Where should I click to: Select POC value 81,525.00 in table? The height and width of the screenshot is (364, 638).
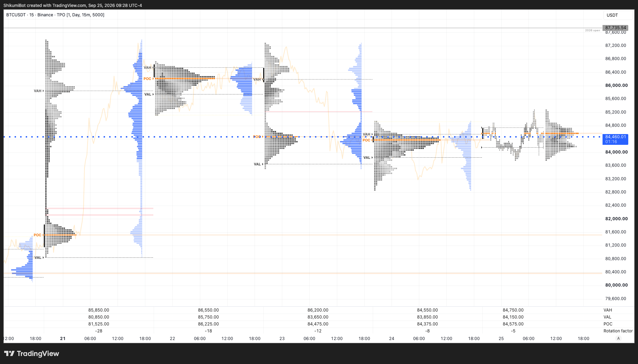pyautogui.click(x=99, y=324)
